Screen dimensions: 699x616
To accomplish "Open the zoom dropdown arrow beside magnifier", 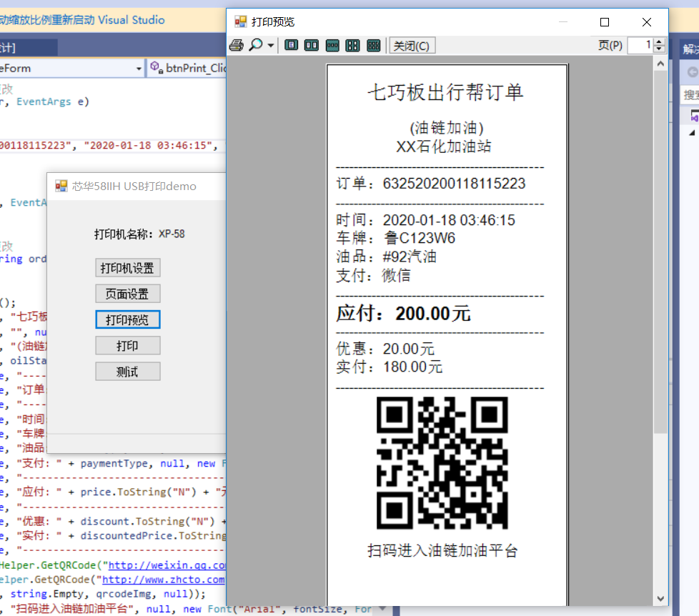I will pos(271,46).
